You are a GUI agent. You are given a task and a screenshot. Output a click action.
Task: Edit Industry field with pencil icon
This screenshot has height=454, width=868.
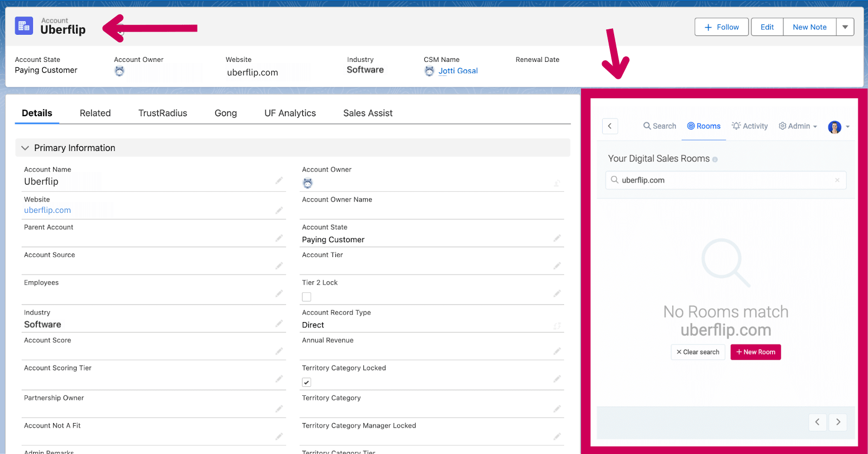click(x=279, y=323)
